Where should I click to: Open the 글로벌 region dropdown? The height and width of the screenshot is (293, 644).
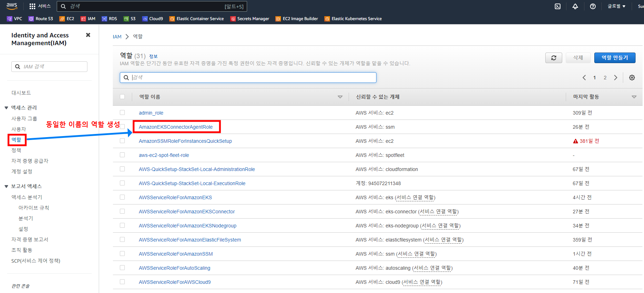pyautogui.click(x=617, y=6)
